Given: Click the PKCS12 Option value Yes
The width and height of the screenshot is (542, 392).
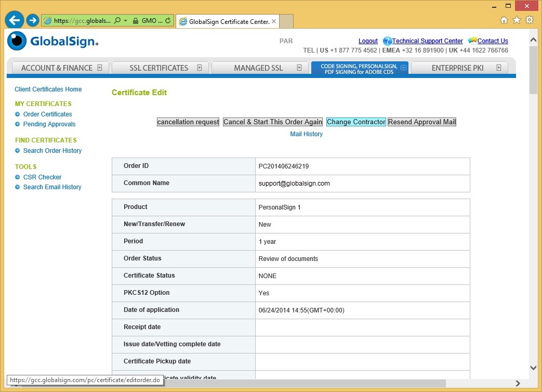Looking at the screenshot, I should [x=264, y=293].
